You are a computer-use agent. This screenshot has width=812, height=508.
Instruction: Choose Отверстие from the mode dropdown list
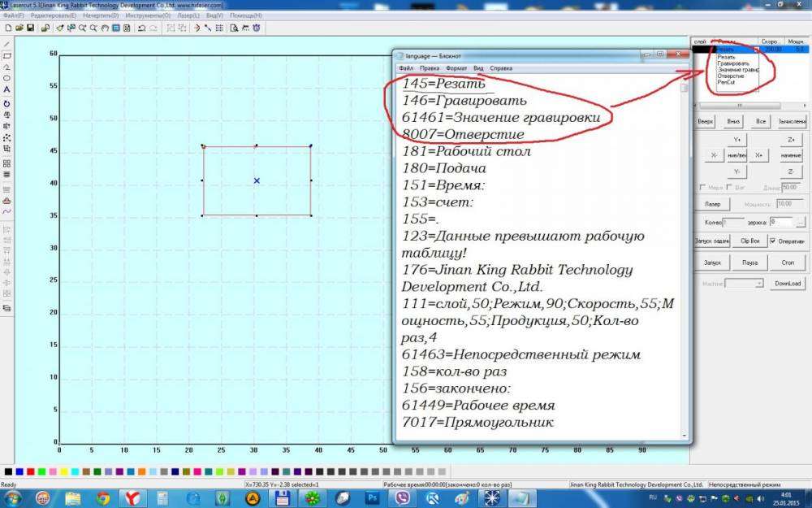coord(731,76)
